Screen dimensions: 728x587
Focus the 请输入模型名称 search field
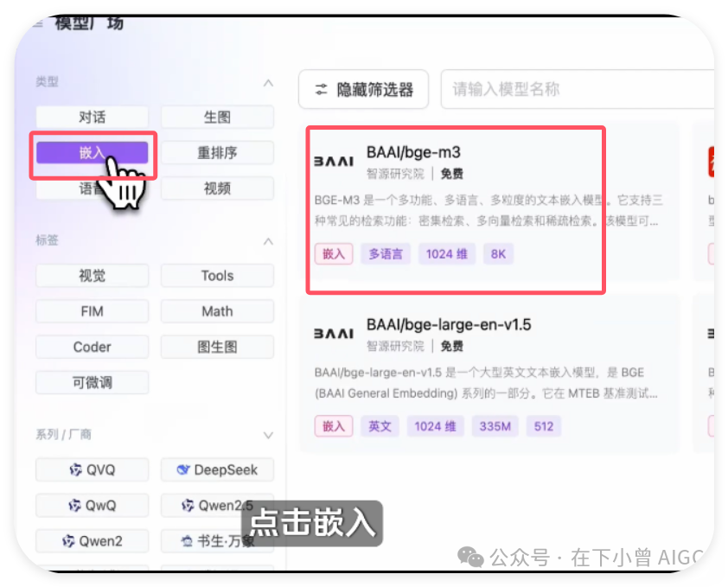pos(577,89)
